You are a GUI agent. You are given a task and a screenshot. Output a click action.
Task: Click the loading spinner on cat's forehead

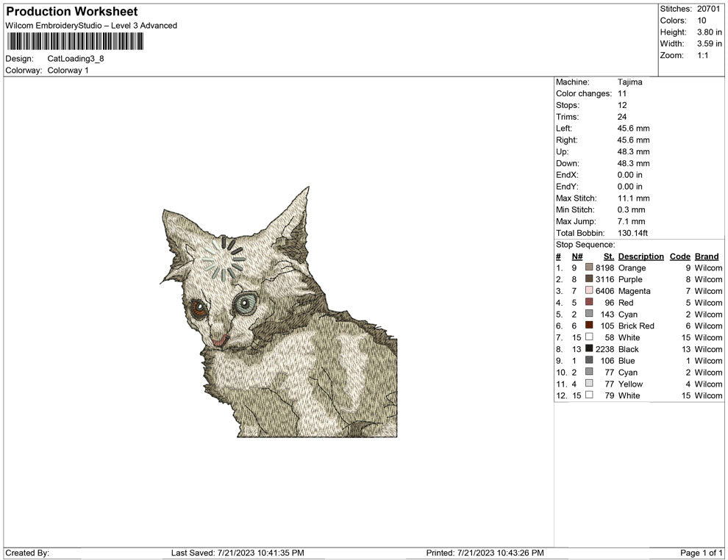(x=224, y=259)
